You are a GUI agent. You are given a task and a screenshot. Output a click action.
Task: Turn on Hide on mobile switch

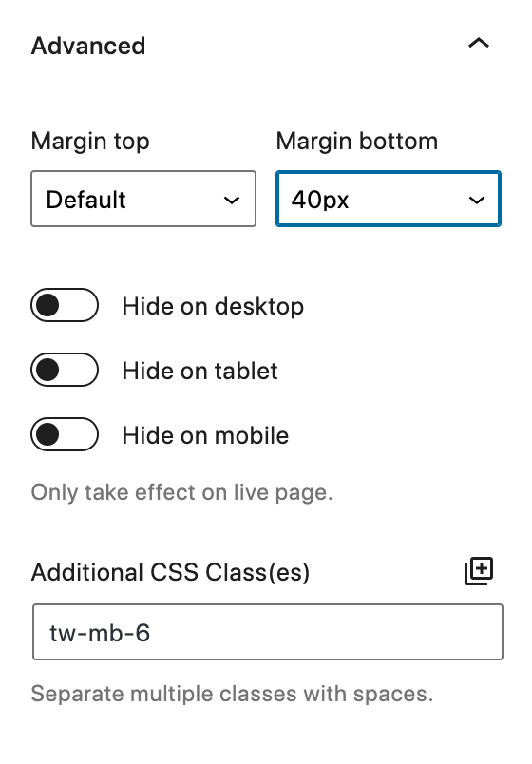point(65,434)
